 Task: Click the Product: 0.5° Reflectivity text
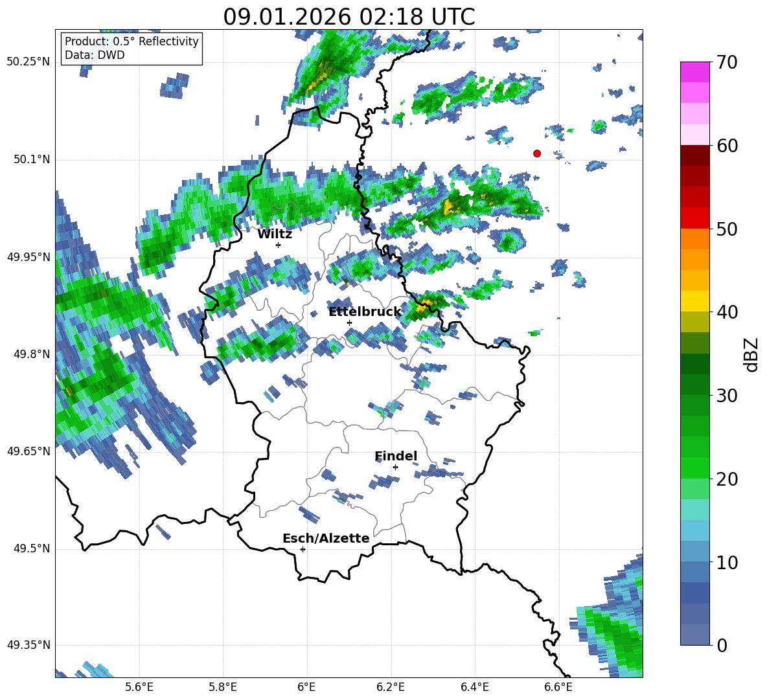(x=132, y=41)
